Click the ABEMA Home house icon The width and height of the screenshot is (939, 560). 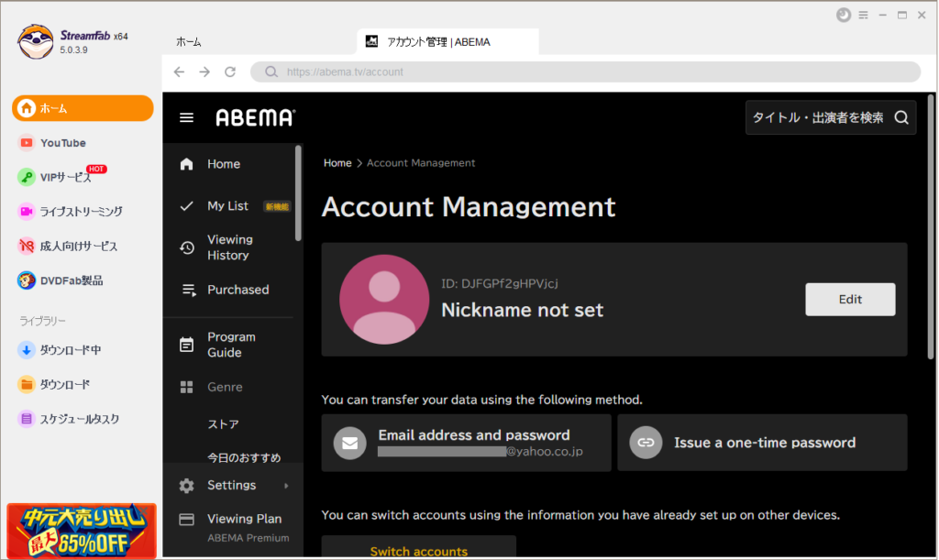click(187, 164)
